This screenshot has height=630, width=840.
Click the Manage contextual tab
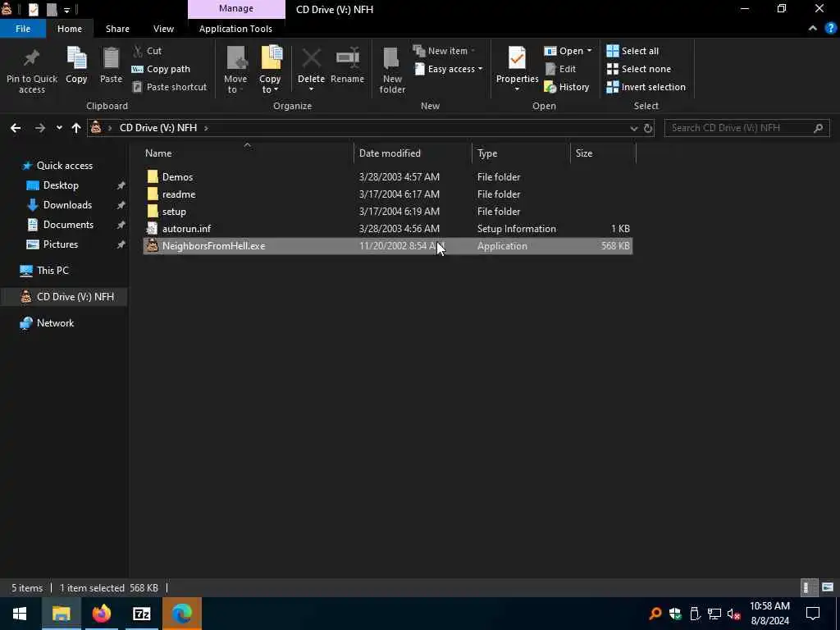tap(236, 9)
